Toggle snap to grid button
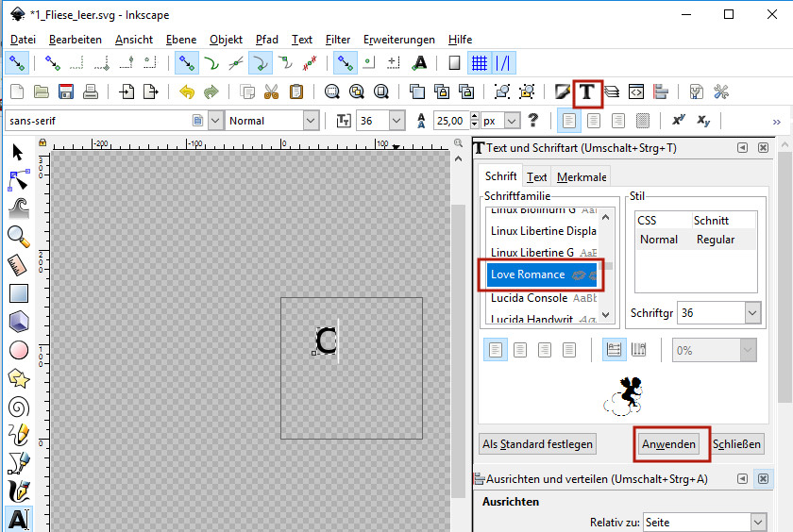The height and width of the screenshot is (532, 793). (479, 63)
